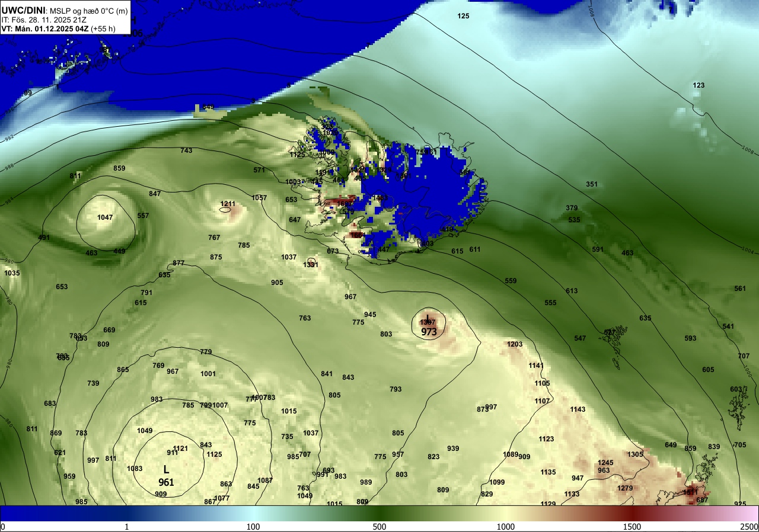
Task: Click the map value 593
Action: coord(690,338)
